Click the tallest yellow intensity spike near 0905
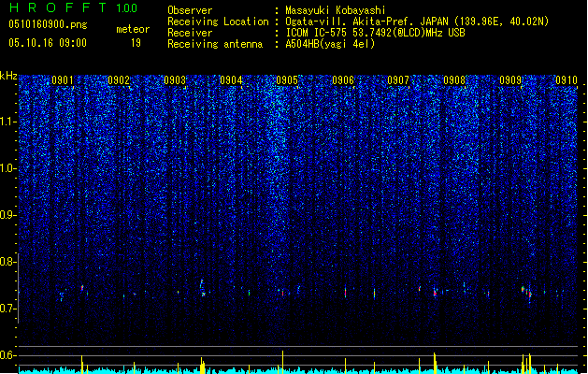588x374 pixels. pyautogui.click(x=282, y=362)
